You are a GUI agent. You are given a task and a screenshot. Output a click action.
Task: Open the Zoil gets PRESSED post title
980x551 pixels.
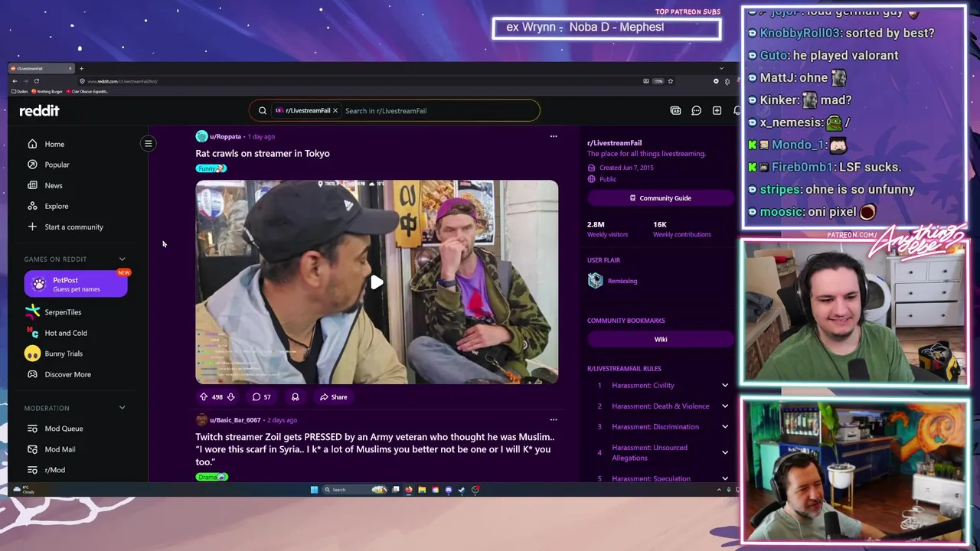pos(374,449)
